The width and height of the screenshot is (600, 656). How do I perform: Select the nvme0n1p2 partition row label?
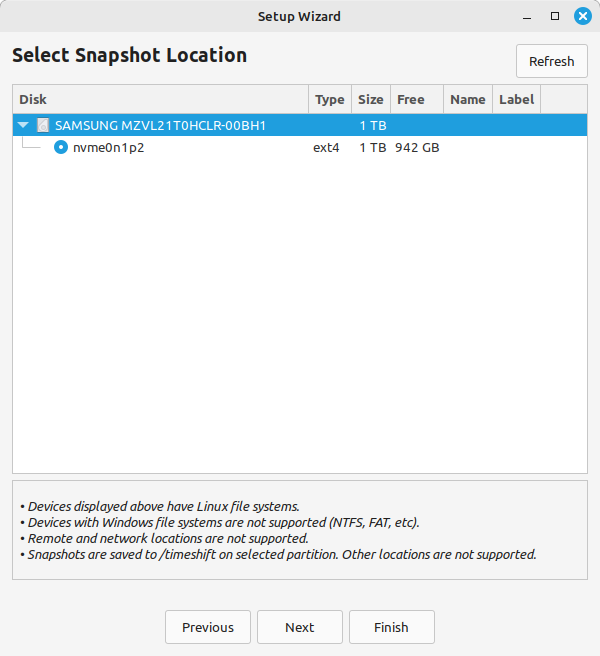tap(108, 148)
